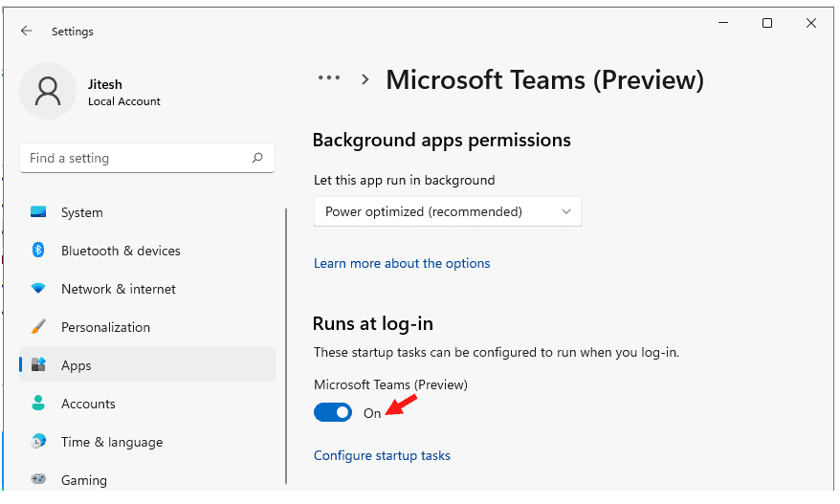This screenshot has width=840, height=504.
Task: Click in the Find a setting field
Action: [x=146, y=158]
